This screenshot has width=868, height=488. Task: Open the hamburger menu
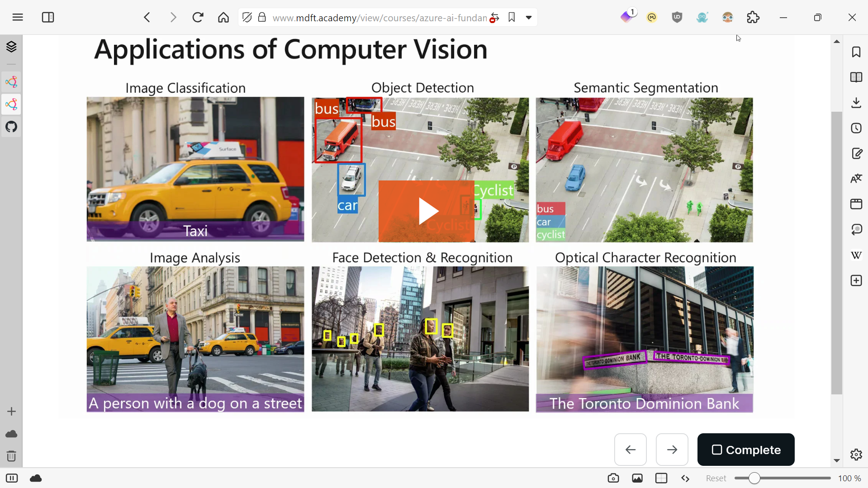tap(17, 17)
